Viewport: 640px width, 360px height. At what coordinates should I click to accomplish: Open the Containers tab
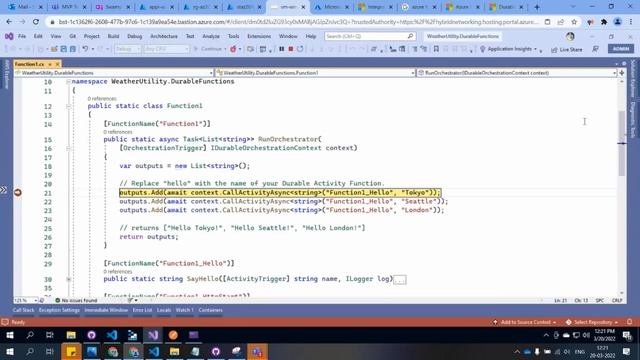tap(211, 310)
